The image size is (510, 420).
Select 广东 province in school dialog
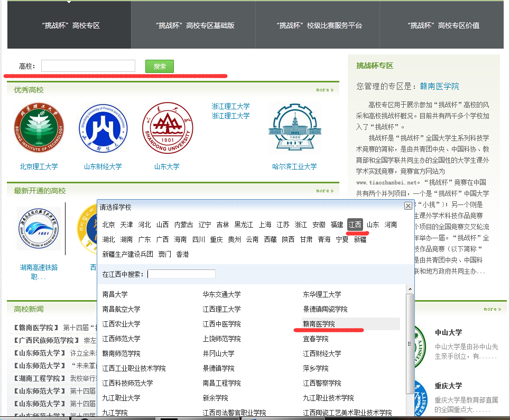[x=144, y=239]
